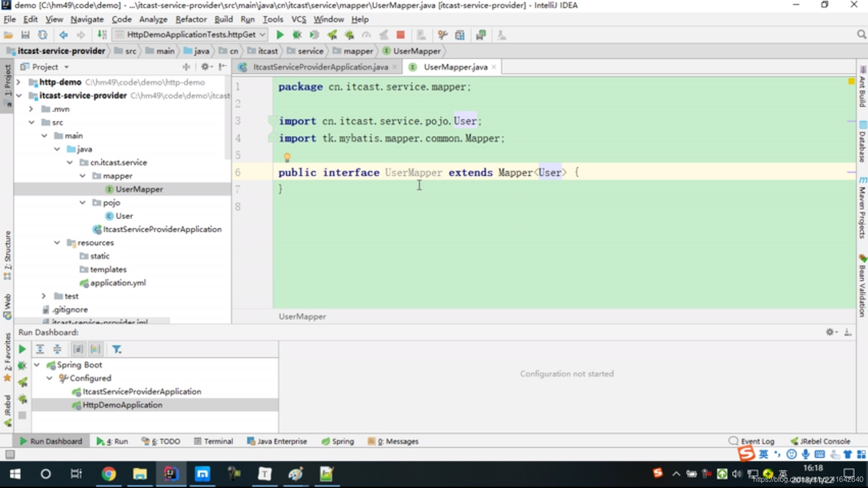Hide the Project panel via collapse icon
The width and height of the screenshot is (868, 488).
tap(222, 67)
